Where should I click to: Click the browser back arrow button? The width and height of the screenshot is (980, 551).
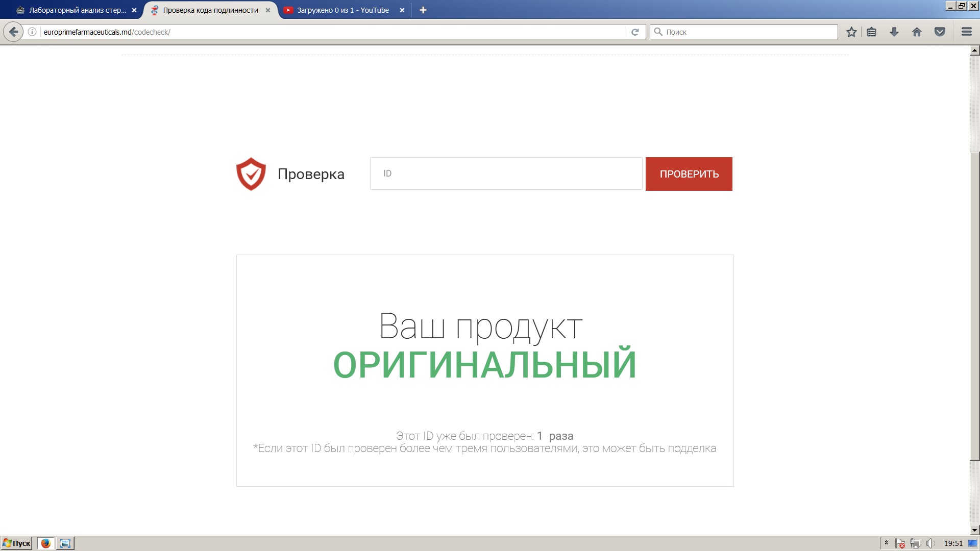point(13,32)
